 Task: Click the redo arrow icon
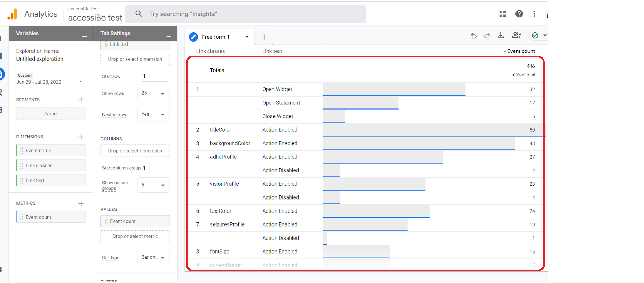pyautogui.click(x=487, y=36)
